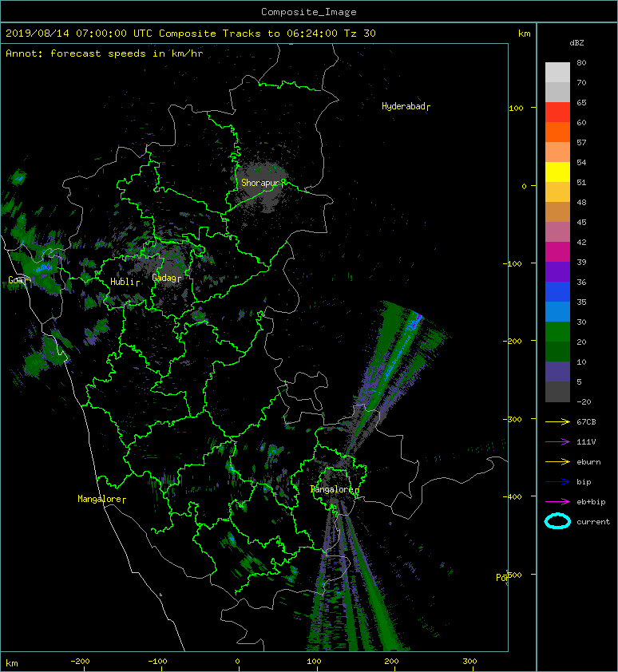Viewport: 618px width, 672px height.
Task: Pick the royal blue 35–36 dBZ swatch
Action: tap(557, 291)
